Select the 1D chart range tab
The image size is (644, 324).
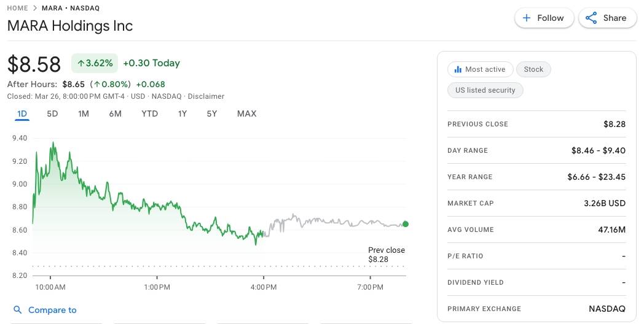click(22, 114)
